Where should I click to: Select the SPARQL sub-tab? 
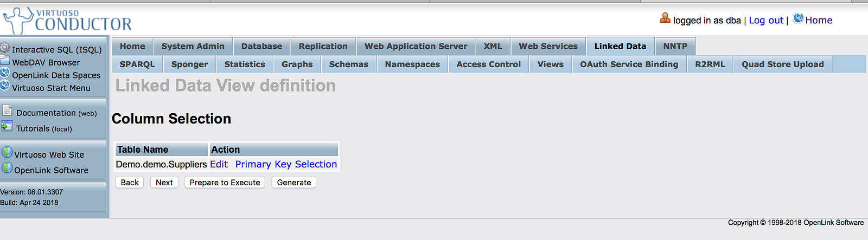[x=137, y=64]
